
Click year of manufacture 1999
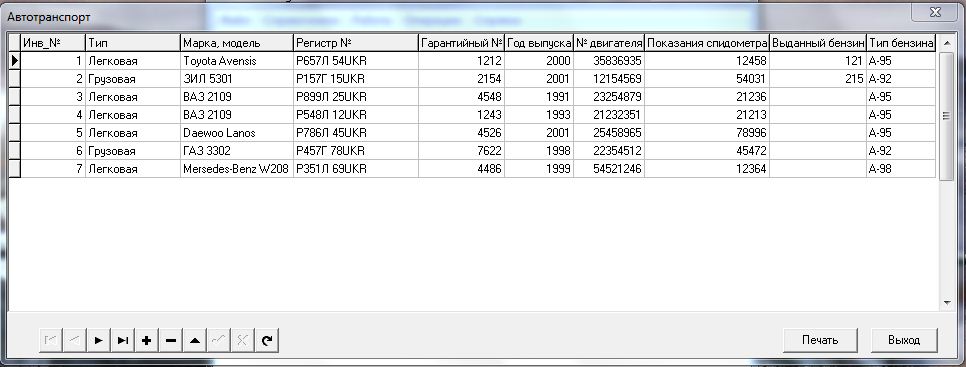[x=539, y=169]
